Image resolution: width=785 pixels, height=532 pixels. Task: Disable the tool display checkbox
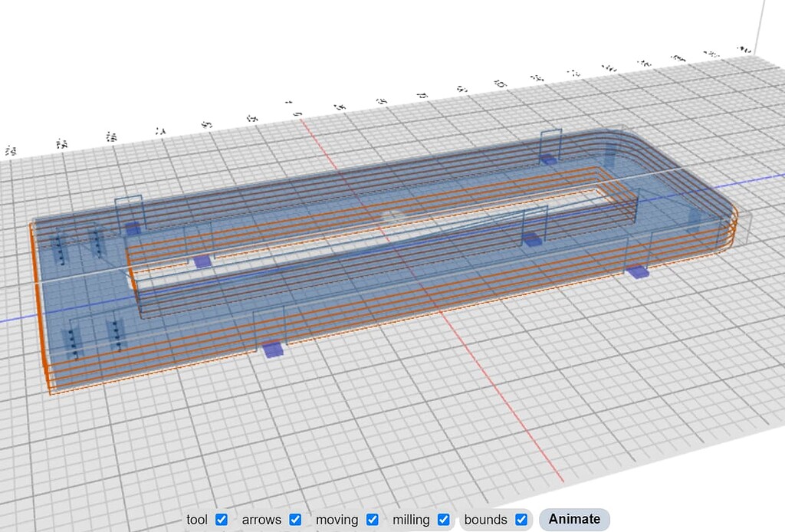220,519
